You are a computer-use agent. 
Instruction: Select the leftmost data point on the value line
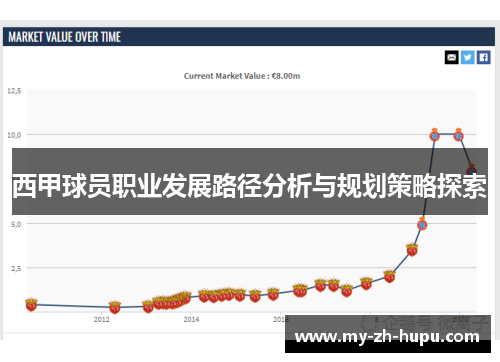click(31, 305)
